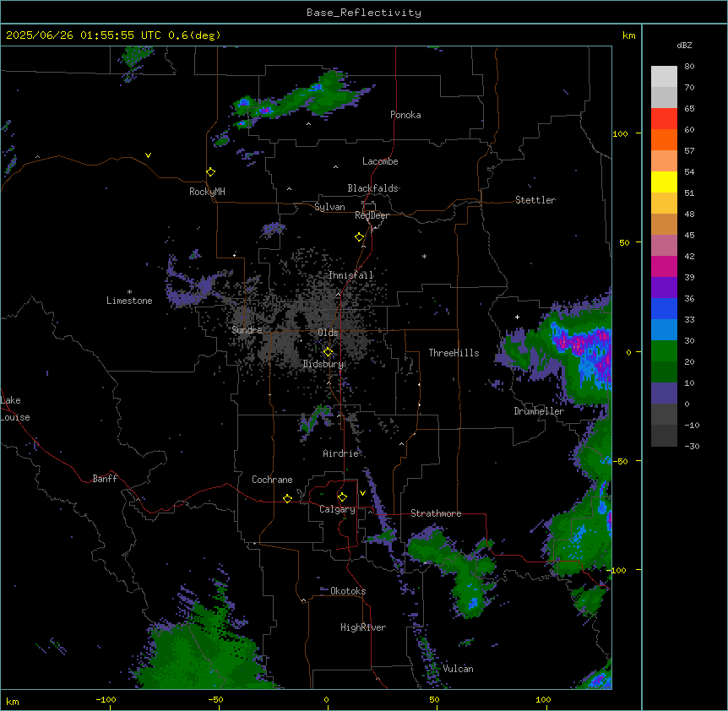The image size is (728, 711).
Task: Click the km unit label at top right
Action: (x=629, y=35)
